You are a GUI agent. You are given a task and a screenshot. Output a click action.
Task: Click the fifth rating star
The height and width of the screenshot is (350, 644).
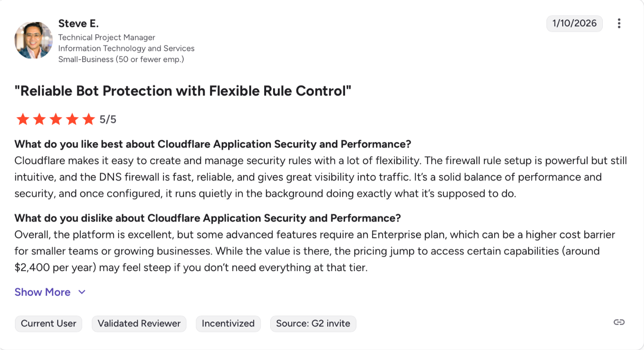click(x=89, y=120)
